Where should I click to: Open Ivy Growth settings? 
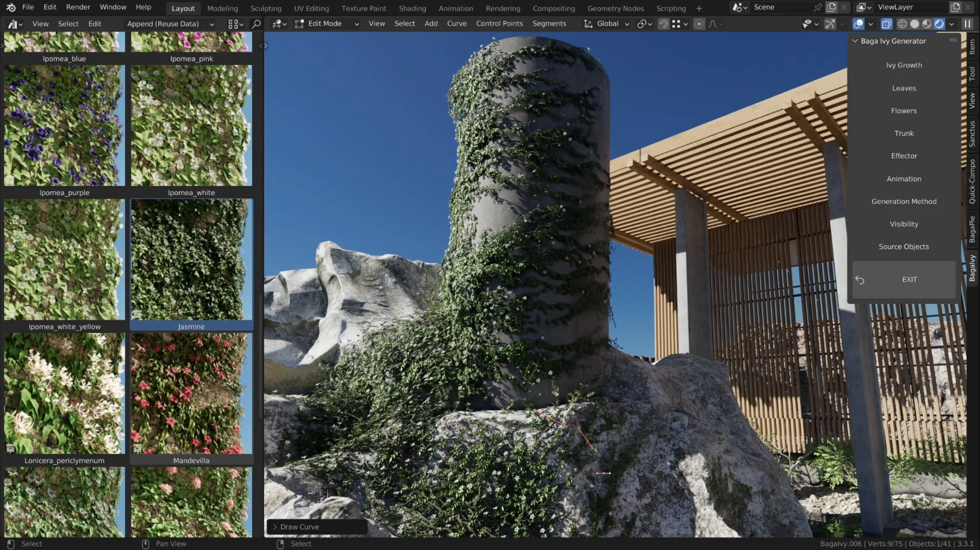tap(904, 65)
